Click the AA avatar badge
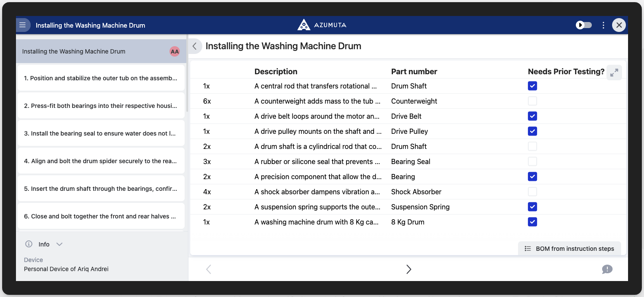The height and width of the screenshot is (297, 644). 175,51
